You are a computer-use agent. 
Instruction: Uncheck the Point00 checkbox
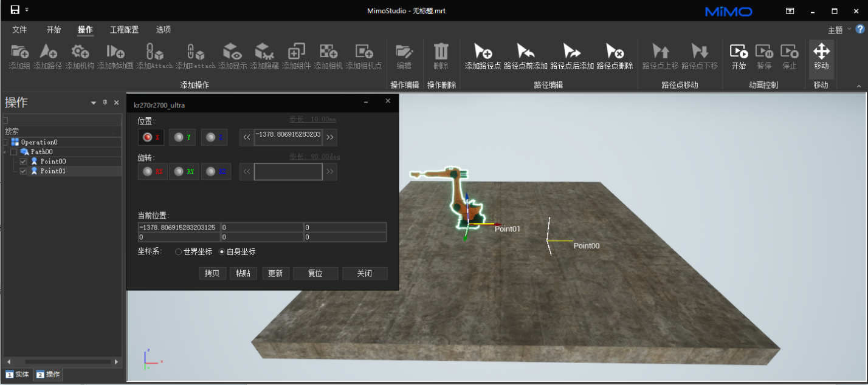[x=23, y=162]
